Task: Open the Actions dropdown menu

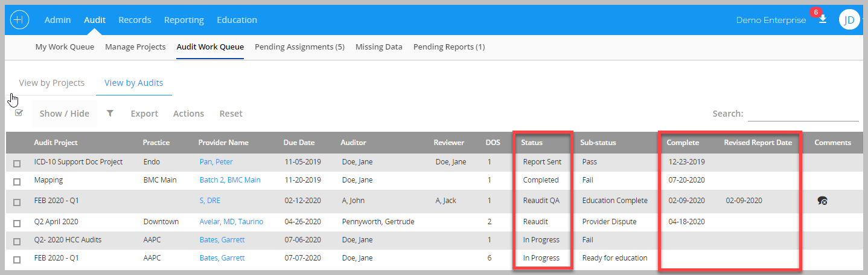Action: (188, 114)
